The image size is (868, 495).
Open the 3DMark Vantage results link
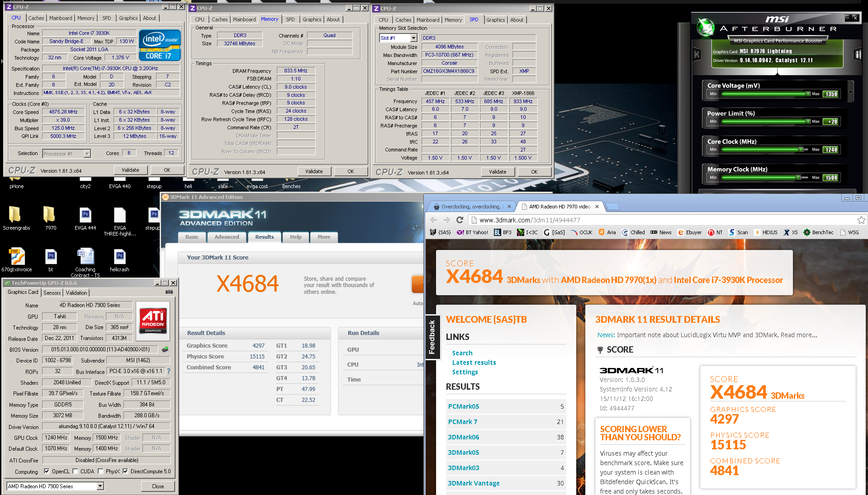click(x=474, y=483)
